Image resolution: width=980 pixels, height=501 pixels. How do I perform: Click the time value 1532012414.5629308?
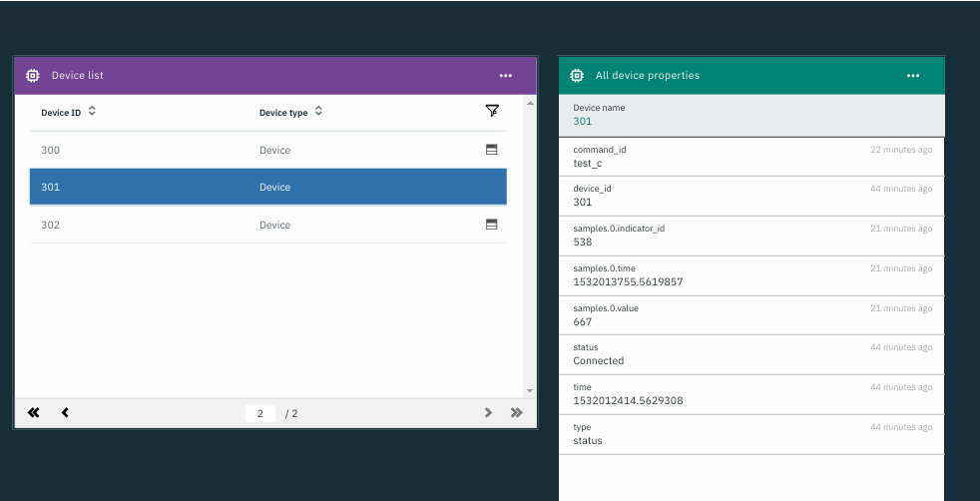(628, 400)
